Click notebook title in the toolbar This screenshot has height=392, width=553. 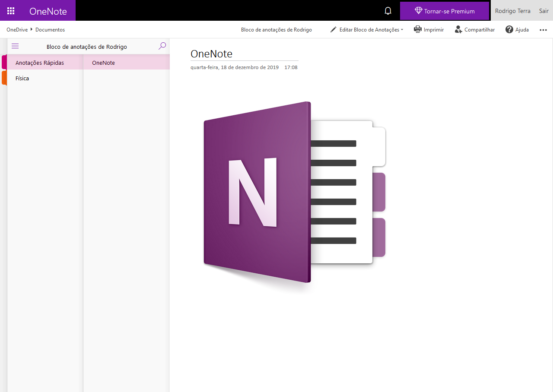point(276,30)
